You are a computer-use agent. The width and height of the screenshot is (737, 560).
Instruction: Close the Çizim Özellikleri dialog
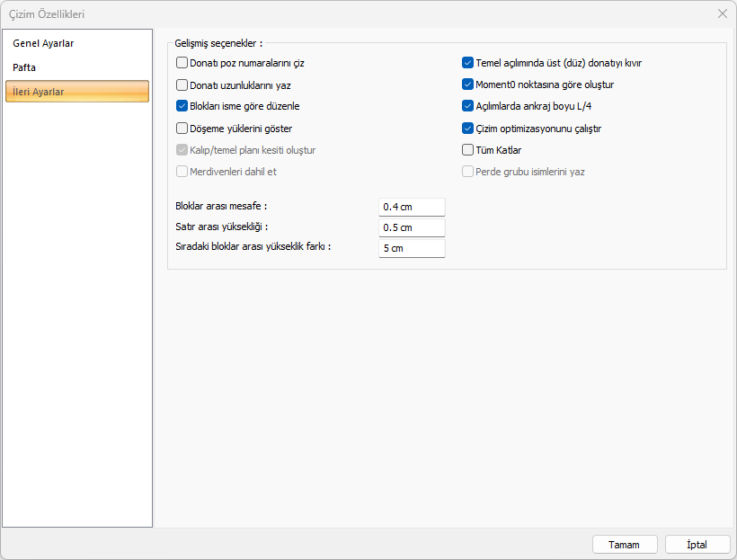click(723, 13)
